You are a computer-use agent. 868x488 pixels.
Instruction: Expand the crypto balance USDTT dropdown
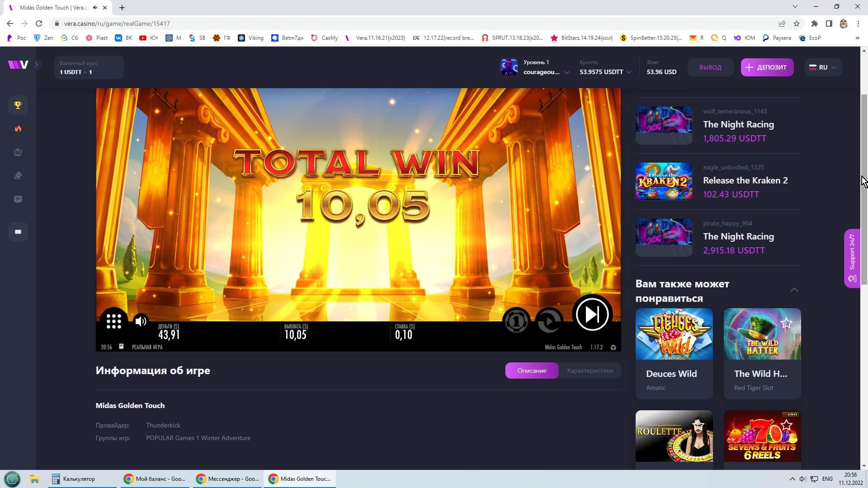(x=629, y=72)
